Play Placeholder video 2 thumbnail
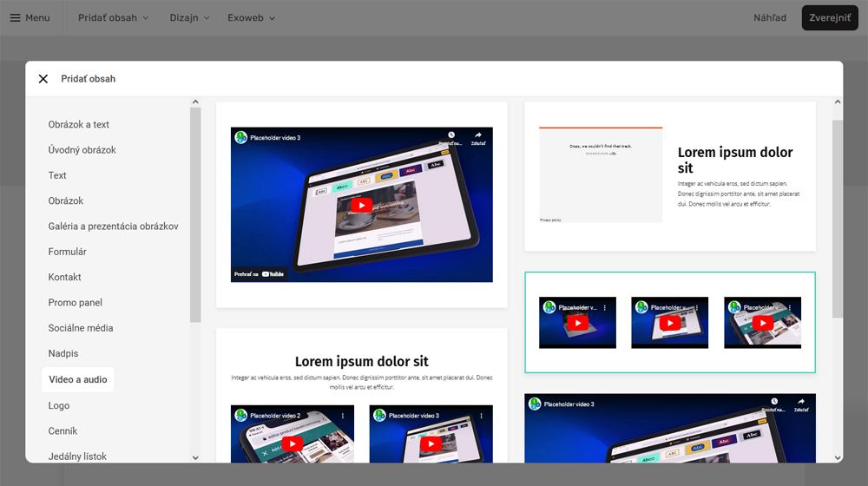The image size is (868, 486). pos(293,443)
